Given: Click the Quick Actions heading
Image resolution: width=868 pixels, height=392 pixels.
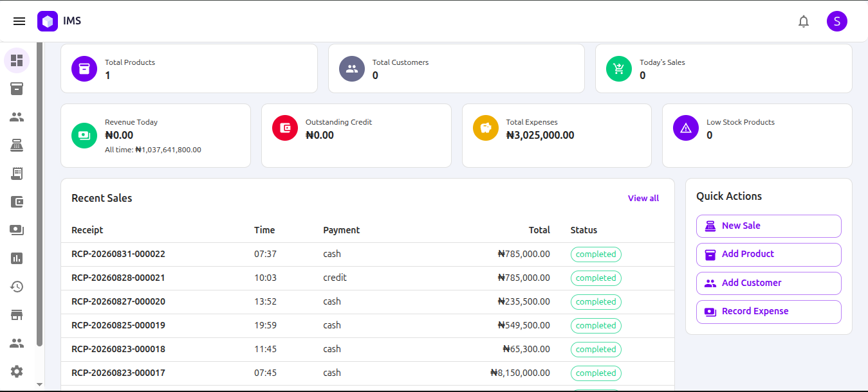Looking at the screenshot, I should [x=729, y=197].
